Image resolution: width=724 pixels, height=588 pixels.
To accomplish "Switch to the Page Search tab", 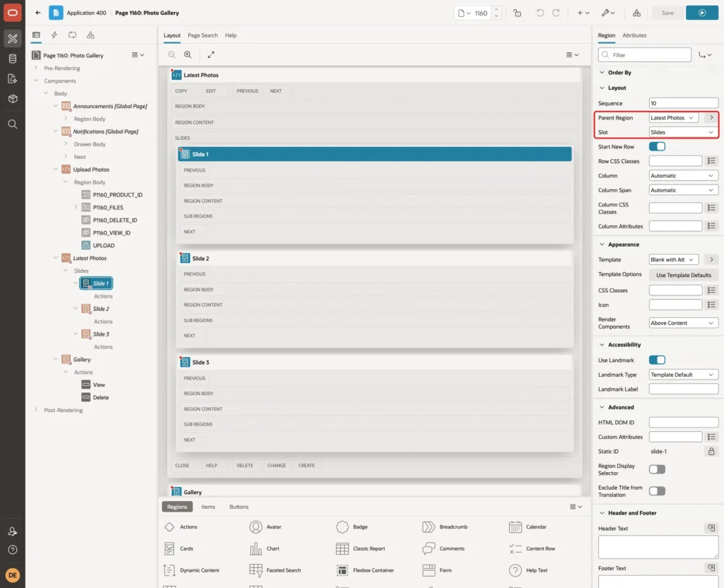I will (202, 35).
